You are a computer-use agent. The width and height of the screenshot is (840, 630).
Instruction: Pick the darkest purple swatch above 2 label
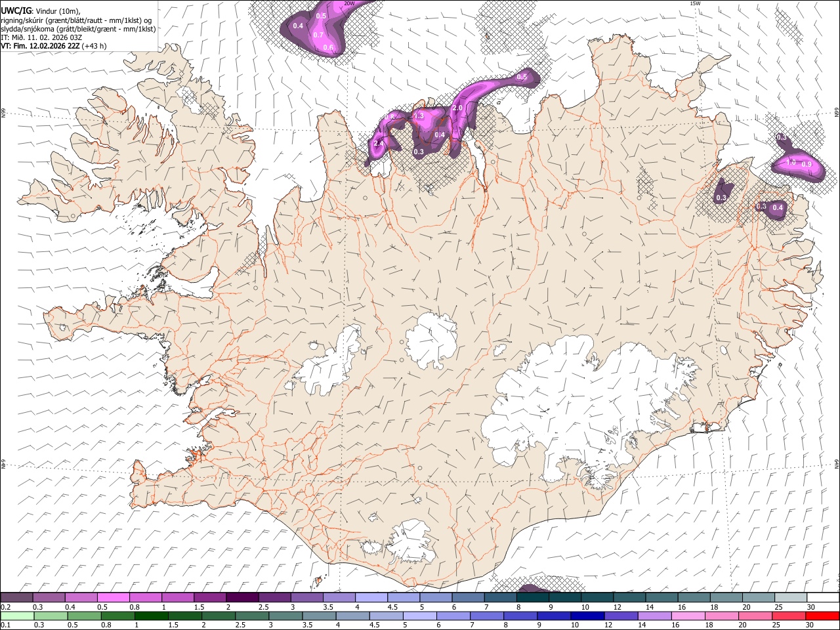click(x=242, y=598)
